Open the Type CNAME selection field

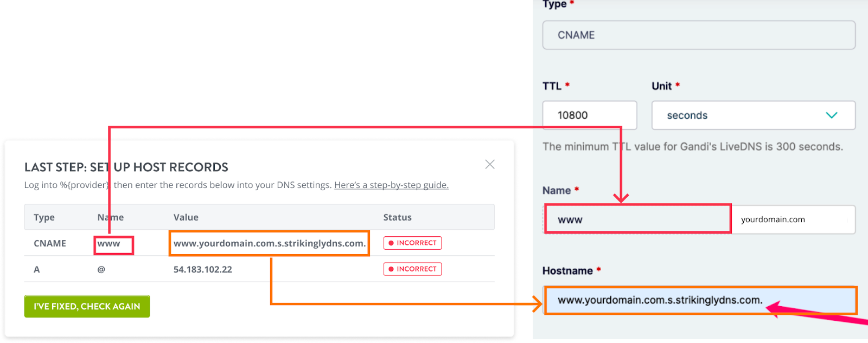click(699, 35)
